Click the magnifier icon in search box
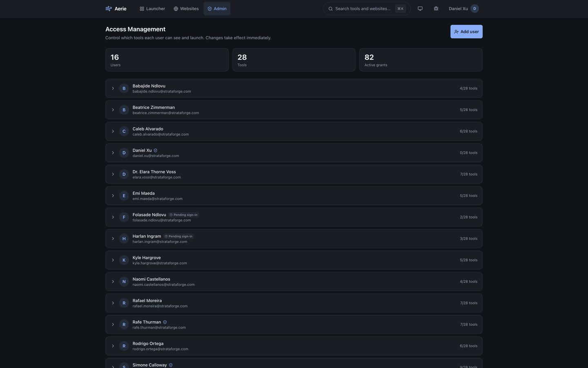588x368 pixels. point(331,9)
